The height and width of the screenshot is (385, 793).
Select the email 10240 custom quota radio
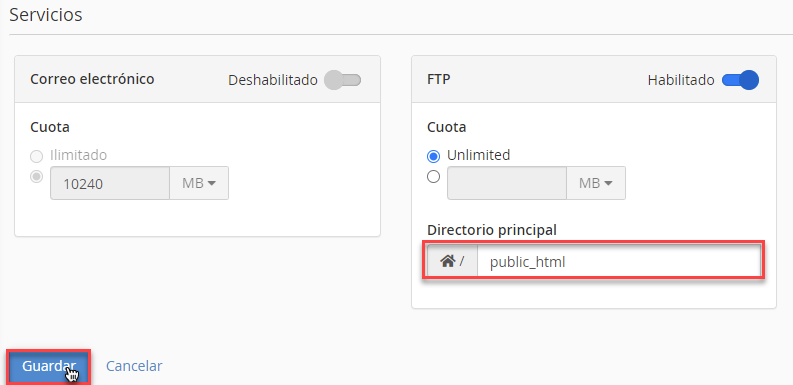[36, 177]
